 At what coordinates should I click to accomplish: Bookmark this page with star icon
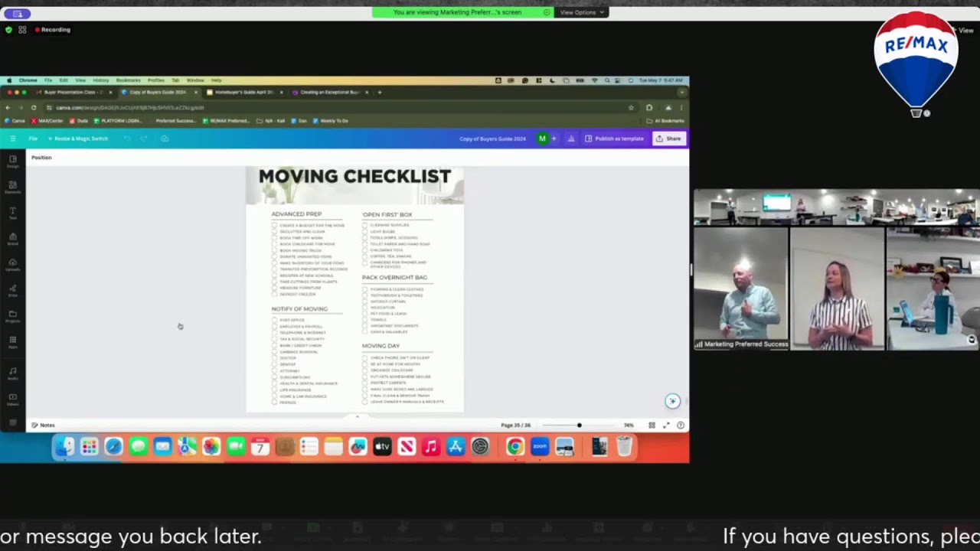631,107
